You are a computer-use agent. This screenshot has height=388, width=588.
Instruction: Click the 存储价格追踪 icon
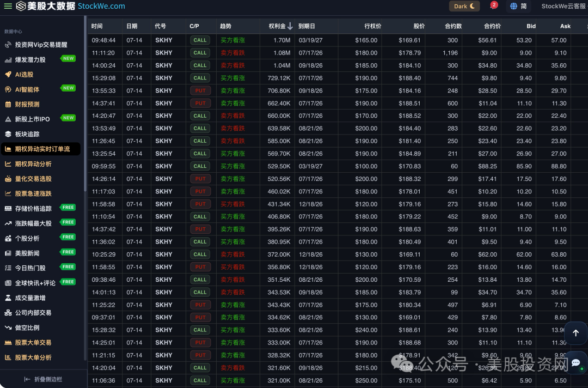pos(8,209)
